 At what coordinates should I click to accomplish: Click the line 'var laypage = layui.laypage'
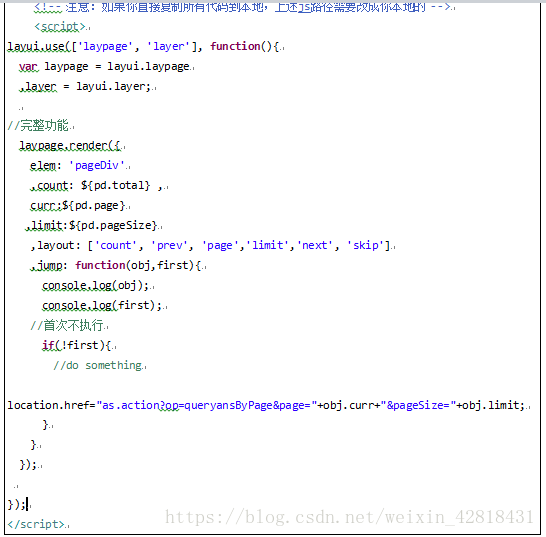104,66
